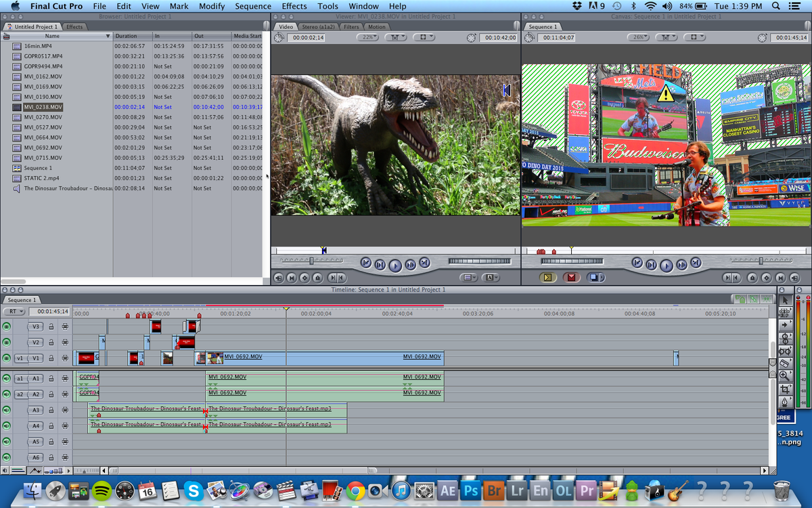
Task: Sort Browser by Name column
Action: coord(57,36)
